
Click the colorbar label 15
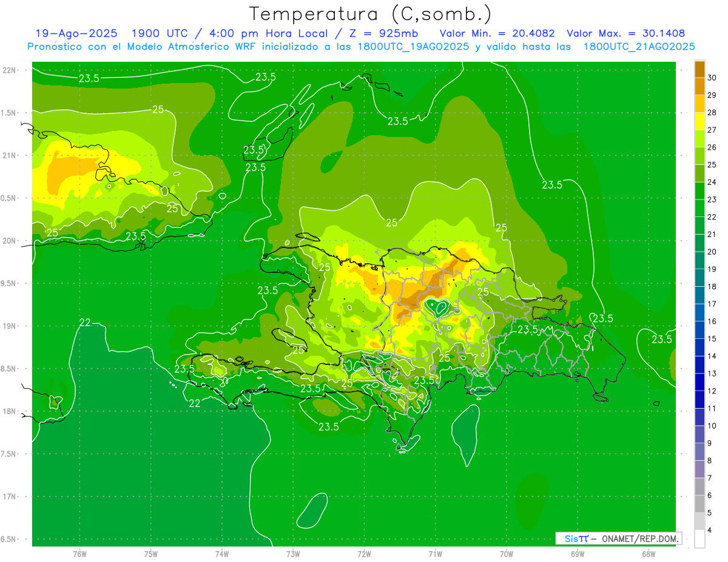[x=712, y=339]
